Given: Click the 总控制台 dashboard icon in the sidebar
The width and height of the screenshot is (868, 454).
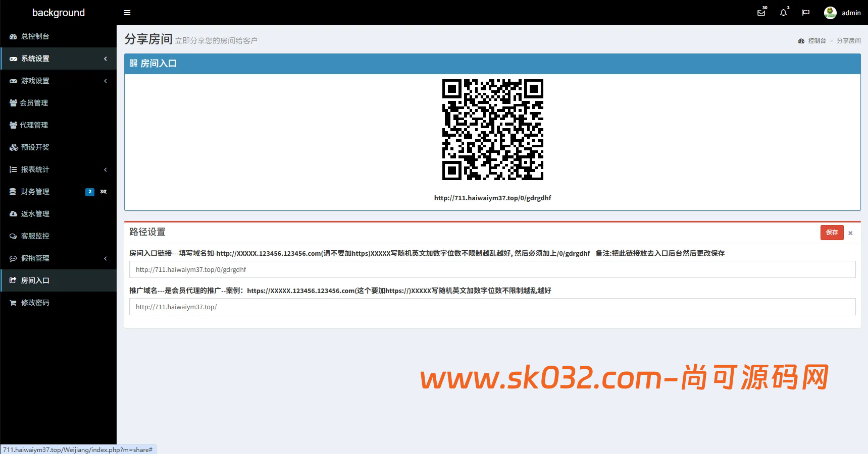Looking at the screenshot, I should pyautogui.click(x=13, y=36).
